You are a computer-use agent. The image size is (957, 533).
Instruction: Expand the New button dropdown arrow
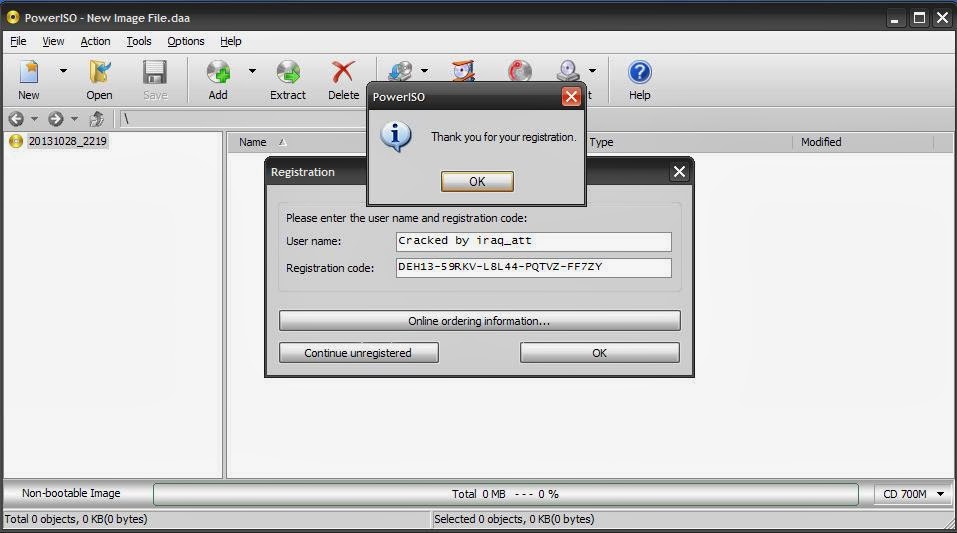63,71
